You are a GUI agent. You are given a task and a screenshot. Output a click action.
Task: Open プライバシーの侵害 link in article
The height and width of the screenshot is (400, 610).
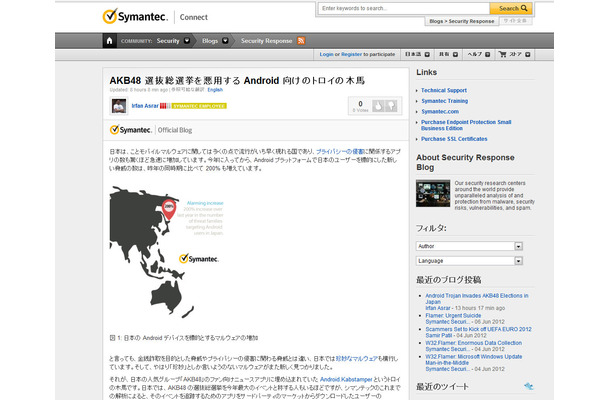340,151
